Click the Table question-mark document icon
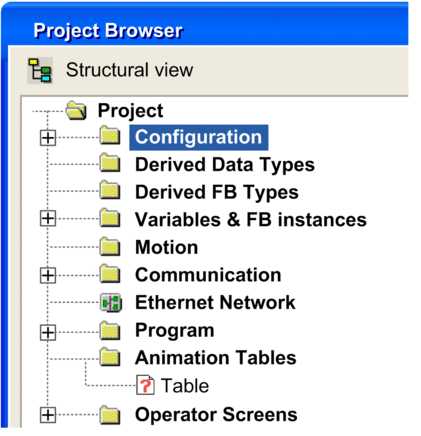The width and height of the screenshot is (421, 436). pyautogui.click(x=145, y=385)
